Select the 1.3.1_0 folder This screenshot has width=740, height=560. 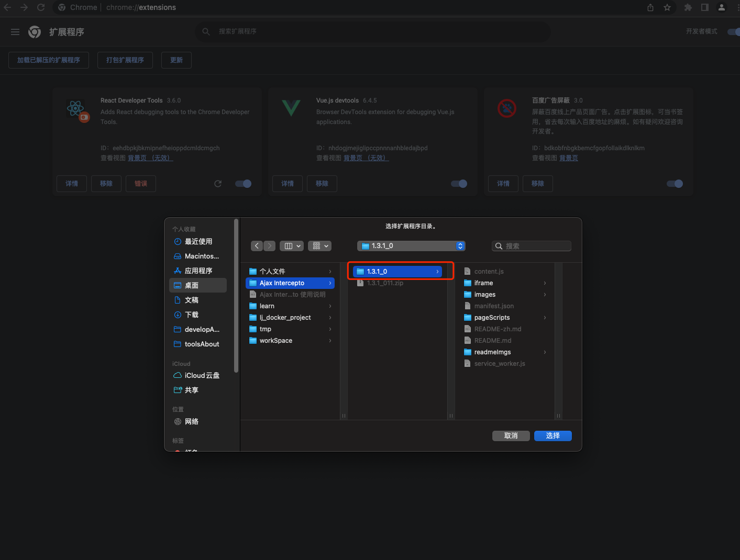[x=397, y=272]
